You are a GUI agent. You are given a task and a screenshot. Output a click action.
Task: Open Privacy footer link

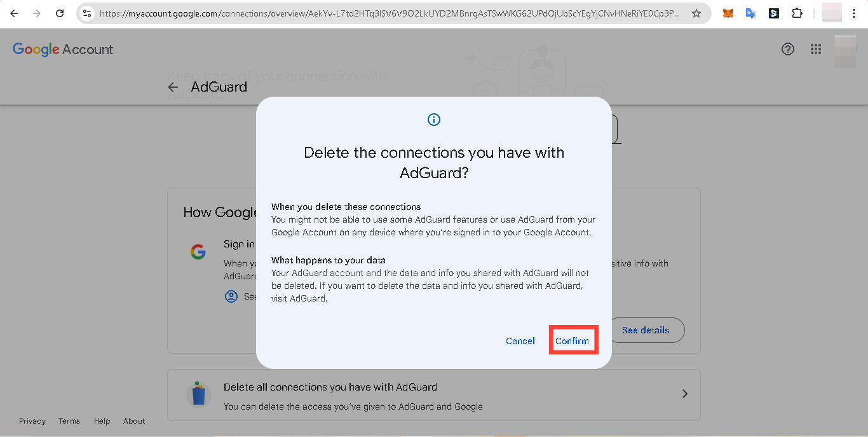pos(32,421)
